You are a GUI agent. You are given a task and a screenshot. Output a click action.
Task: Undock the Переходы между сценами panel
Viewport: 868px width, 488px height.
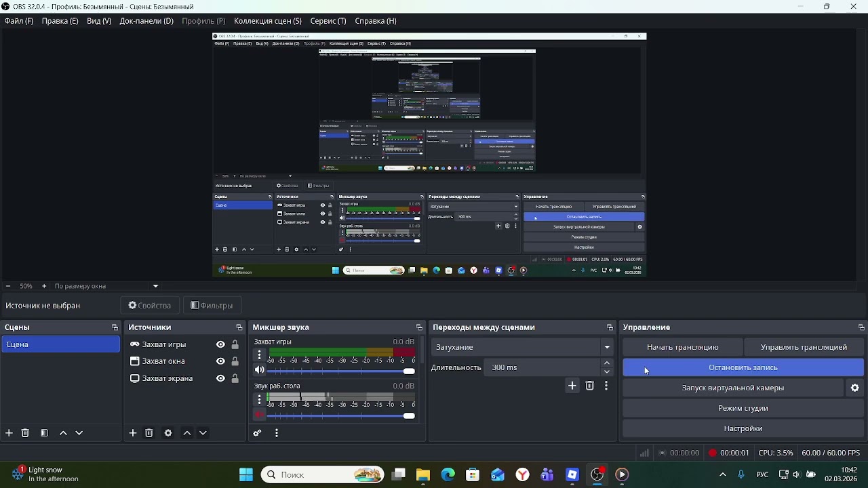610,327
